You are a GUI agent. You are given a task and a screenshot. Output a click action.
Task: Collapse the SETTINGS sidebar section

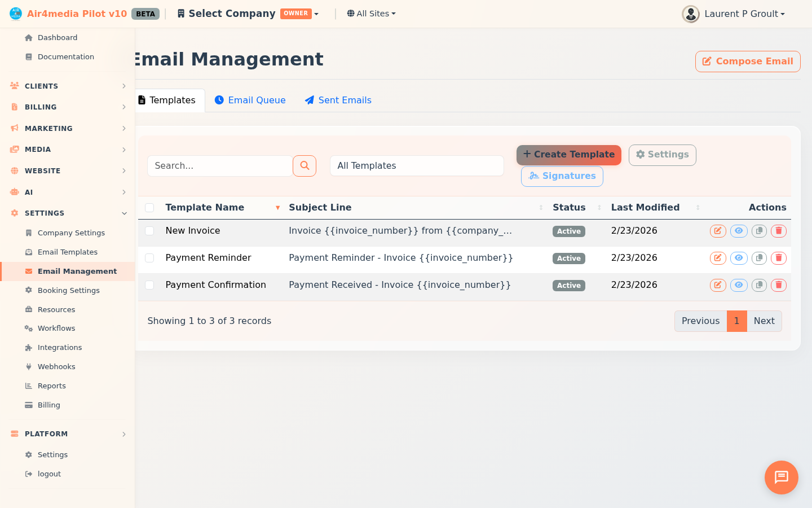tap(124, 213)
